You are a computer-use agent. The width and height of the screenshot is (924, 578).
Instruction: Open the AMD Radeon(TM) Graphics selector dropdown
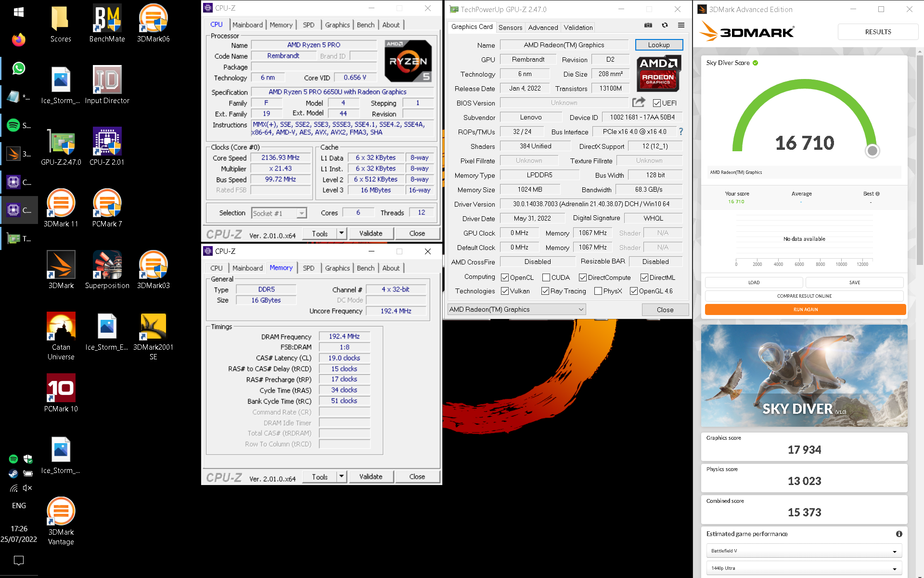click(516, 309)
